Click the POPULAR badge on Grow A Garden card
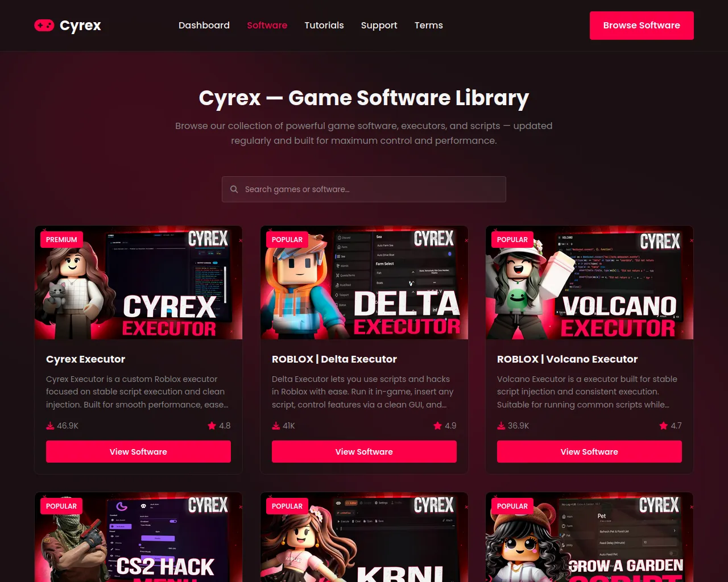The width and height of the screenshot is (728, 582). [512, 506]
